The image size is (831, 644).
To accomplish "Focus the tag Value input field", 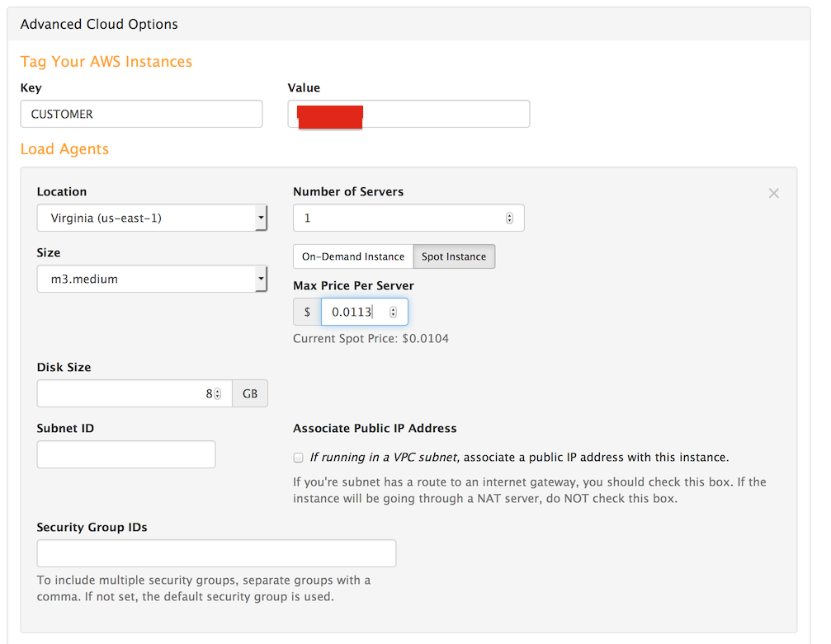I will [408, 114].
